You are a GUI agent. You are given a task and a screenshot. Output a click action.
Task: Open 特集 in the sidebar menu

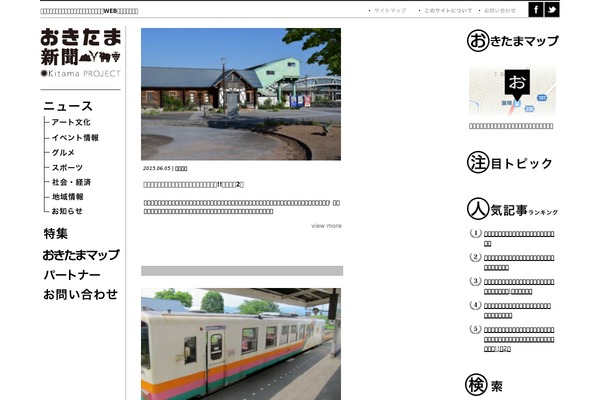point(56,233)
